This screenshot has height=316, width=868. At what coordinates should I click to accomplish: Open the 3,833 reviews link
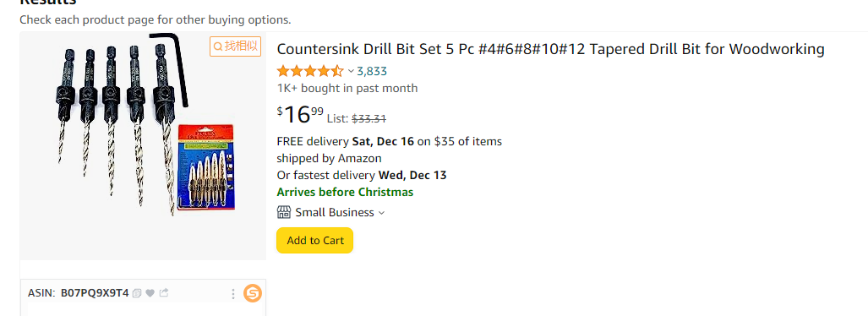coord(372,71)
